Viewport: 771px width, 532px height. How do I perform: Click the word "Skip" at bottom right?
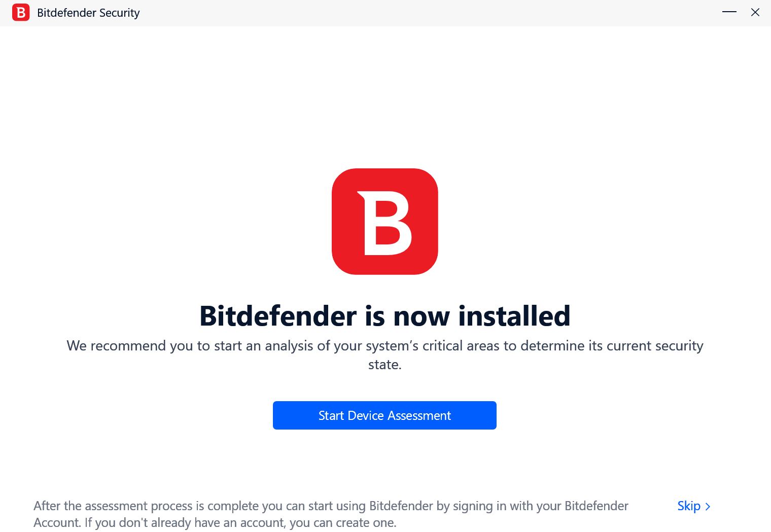point(689,506)
